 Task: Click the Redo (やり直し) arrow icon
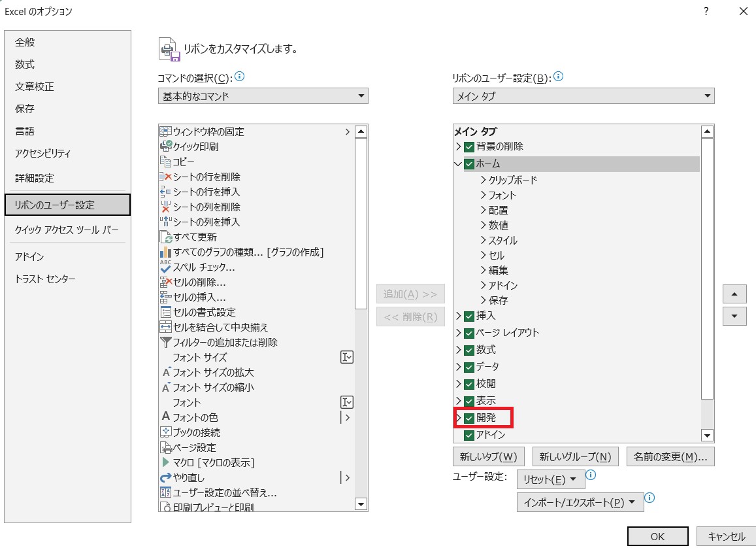[165, 477]
